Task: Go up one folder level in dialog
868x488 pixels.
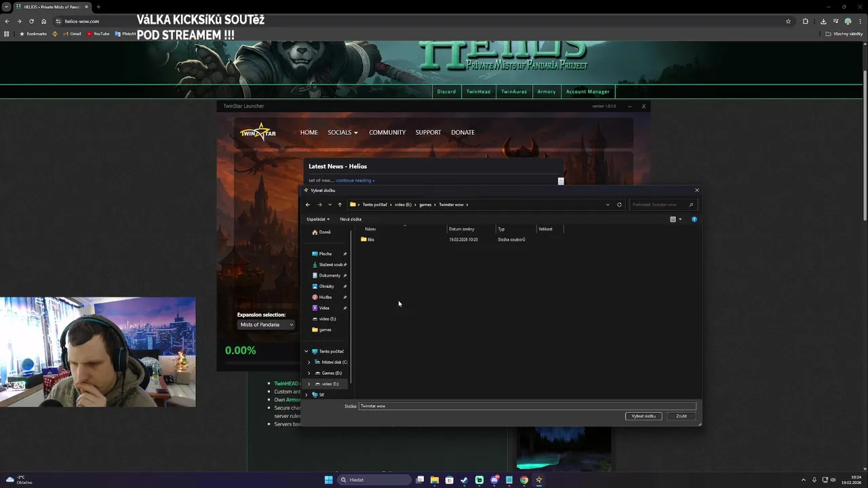Action: pyautogui.click(x=340, y=205)
